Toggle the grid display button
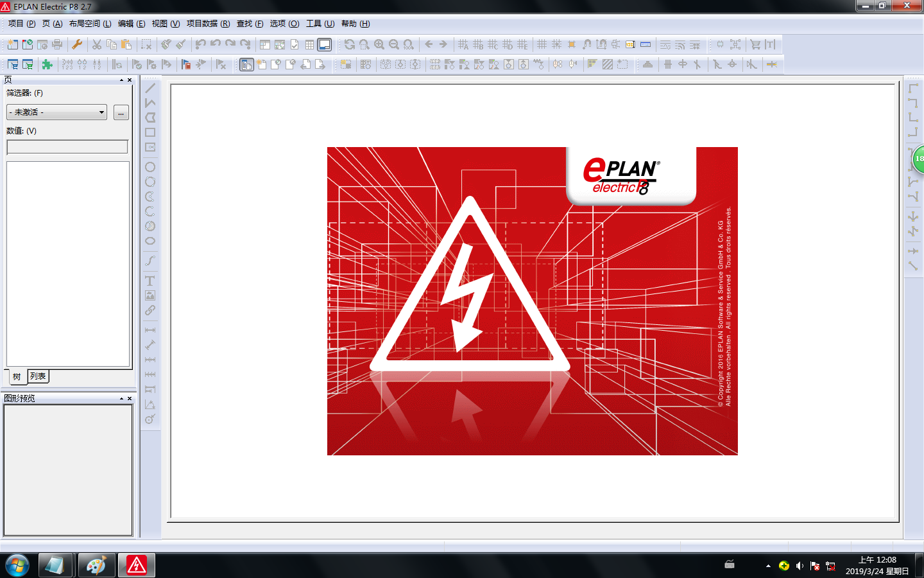Viewport: 924px width, 578px height. click(310, 44)
